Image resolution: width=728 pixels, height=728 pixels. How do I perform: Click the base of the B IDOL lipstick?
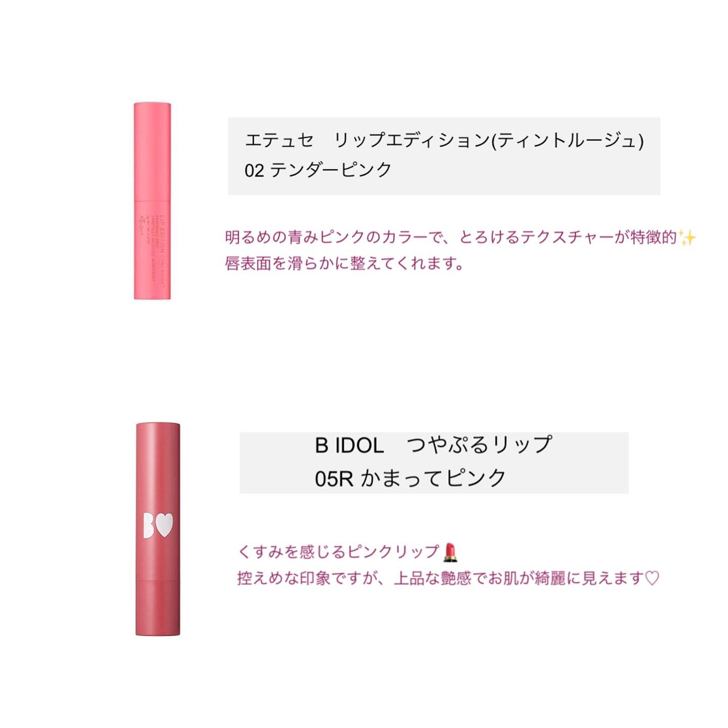[158, 608]
